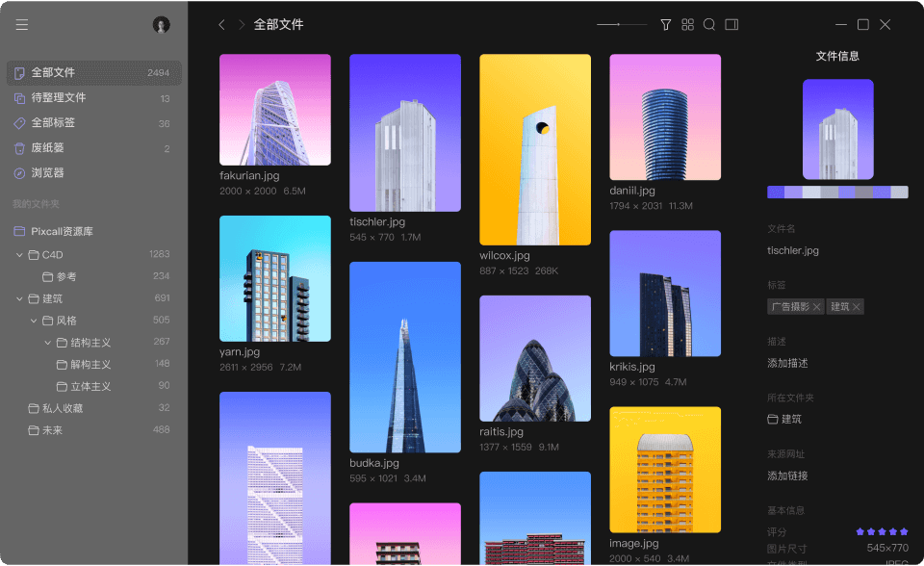The height and width of the screenshot is (566, 924).
Task: Switch layout using the grid view icon
Action: pyautogui.click(x=687, y=24)
